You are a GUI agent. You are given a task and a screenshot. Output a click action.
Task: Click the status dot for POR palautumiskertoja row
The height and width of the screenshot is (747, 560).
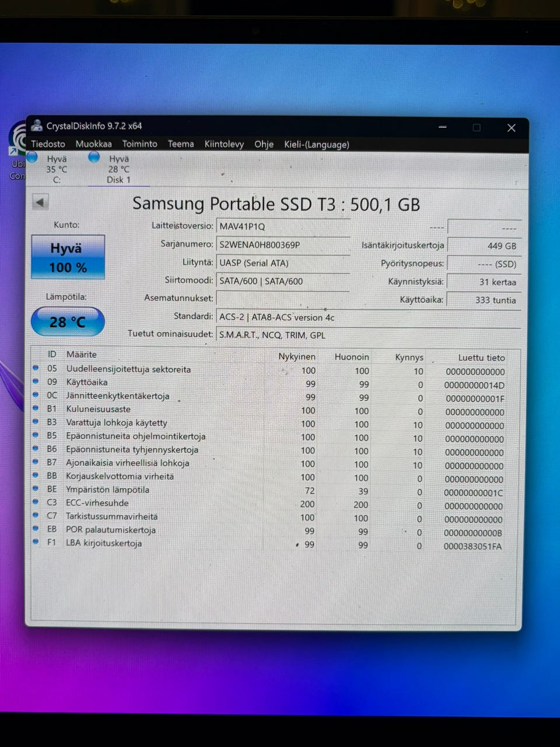pos(36,529)
